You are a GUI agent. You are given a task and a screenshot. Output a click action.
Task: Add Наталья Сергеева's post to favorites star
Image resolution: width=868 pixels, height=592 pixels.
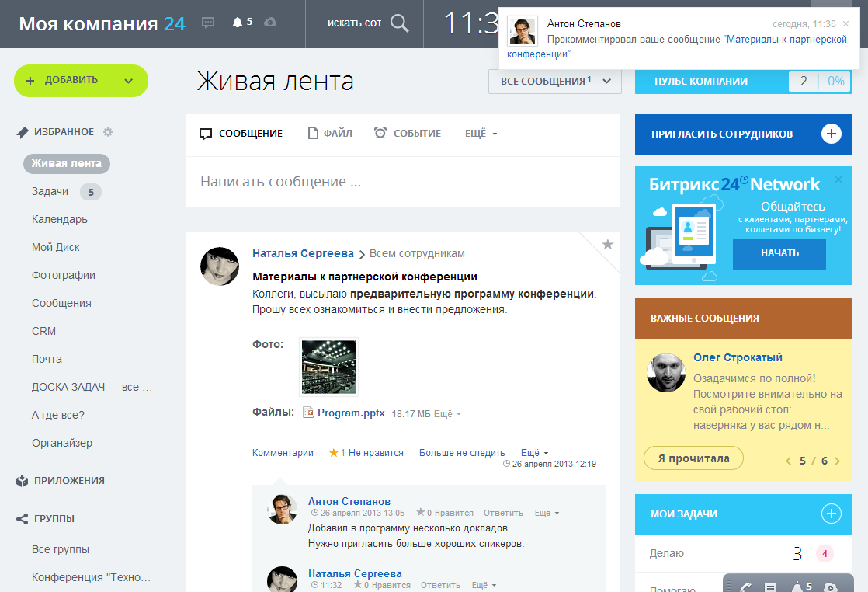[x=607, y=244]
